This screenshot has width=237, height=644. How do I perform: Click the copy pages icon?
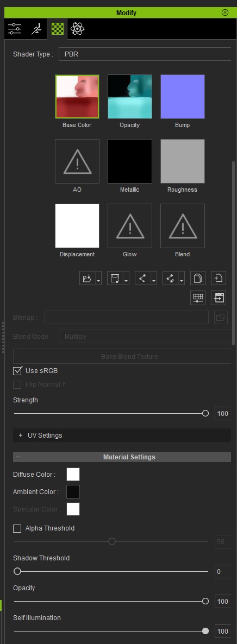(198, 279)
